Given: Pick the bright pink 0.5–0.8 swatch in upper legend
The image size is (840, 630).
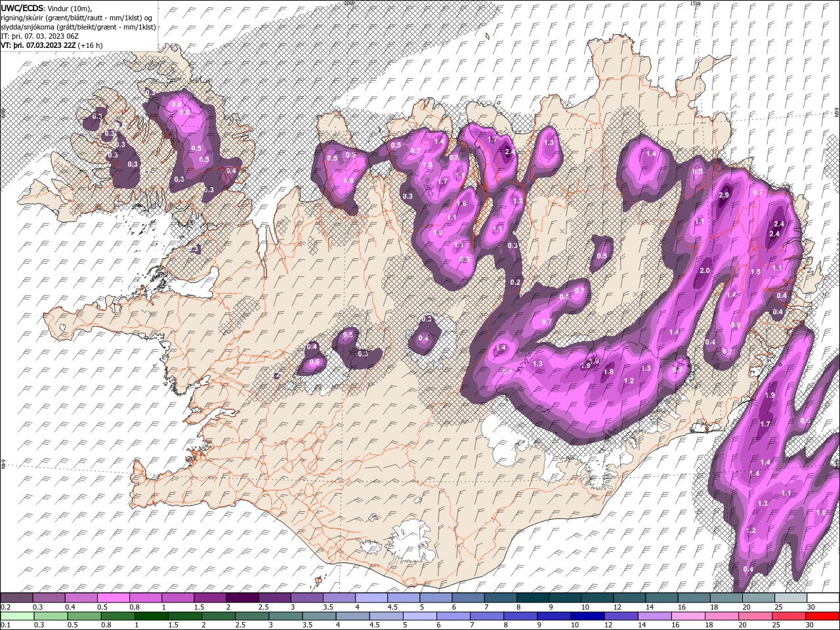Looking at the screenshot, I should click(x=113, y=598).
